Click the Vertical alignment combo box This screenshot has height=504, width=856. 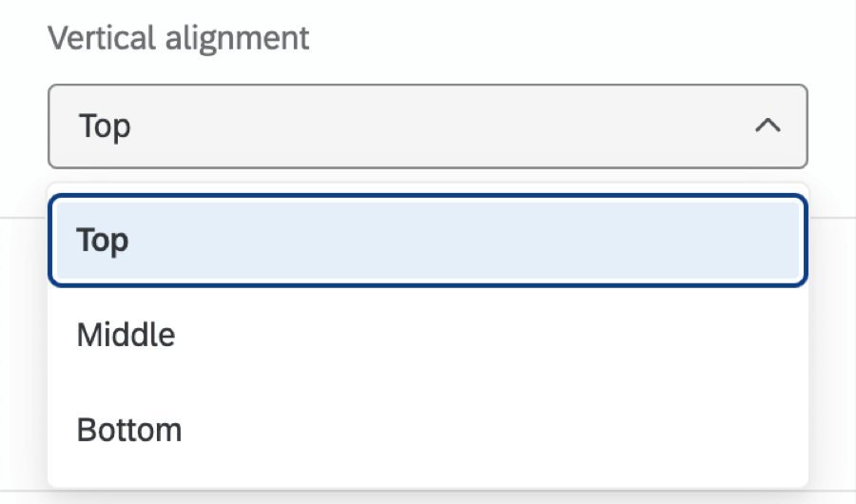tap(427, 126)
